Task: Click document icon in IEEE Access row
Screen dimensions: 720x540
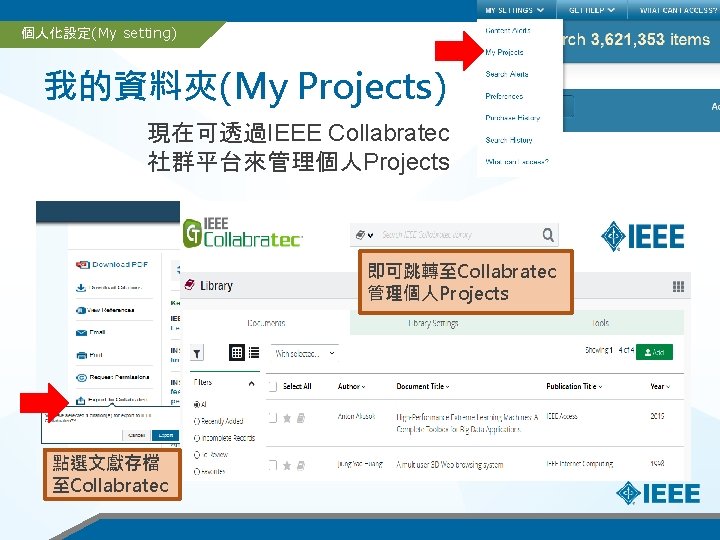Action: point(301,418)
